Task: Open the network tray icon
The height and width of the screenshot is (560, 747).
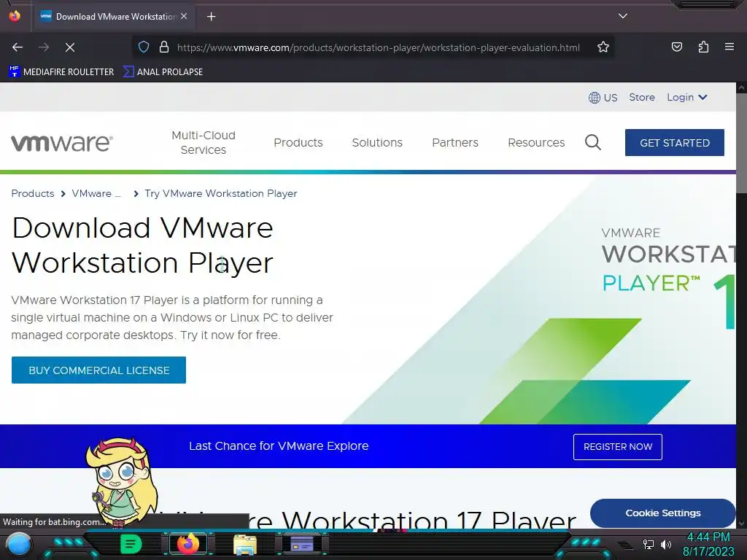Action: point(648,544)
